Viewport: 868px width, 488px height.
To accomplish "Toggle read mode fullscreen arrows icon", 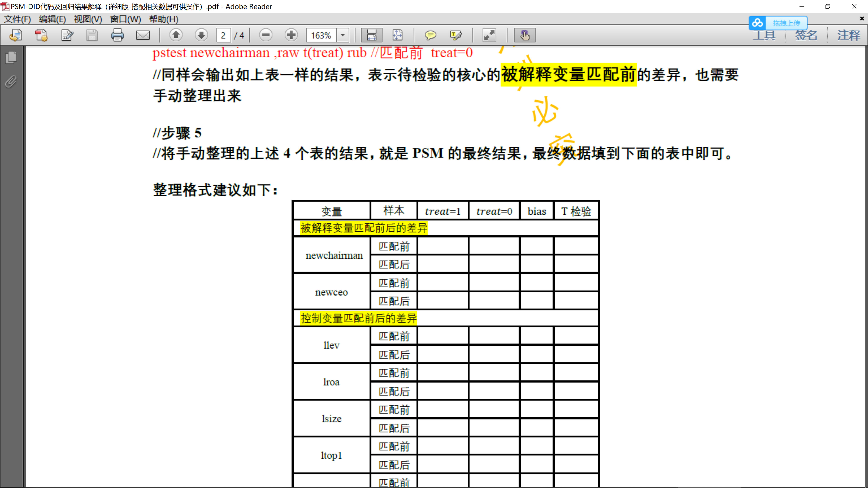I will coord(489,35).
